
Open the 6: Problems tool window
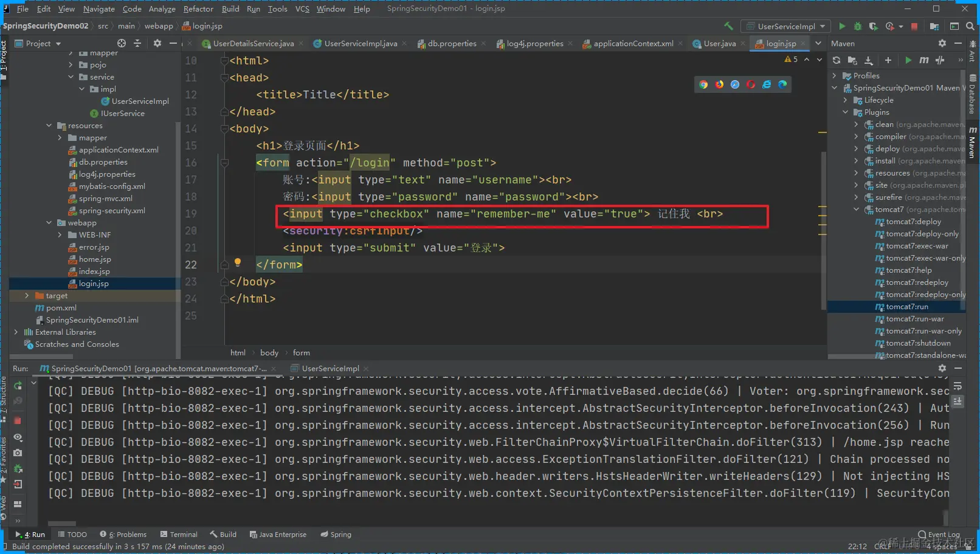coord(123,535)
